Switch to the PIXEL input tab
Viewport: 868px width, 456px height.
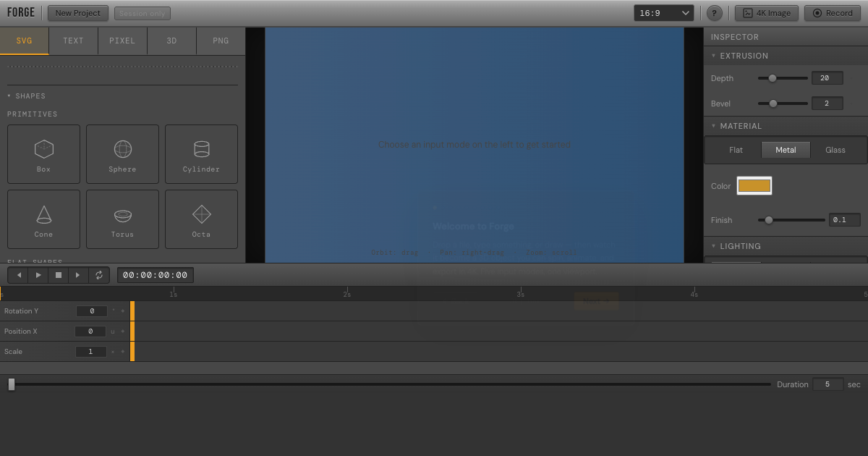pyautogui.click(x=123, y=41)
